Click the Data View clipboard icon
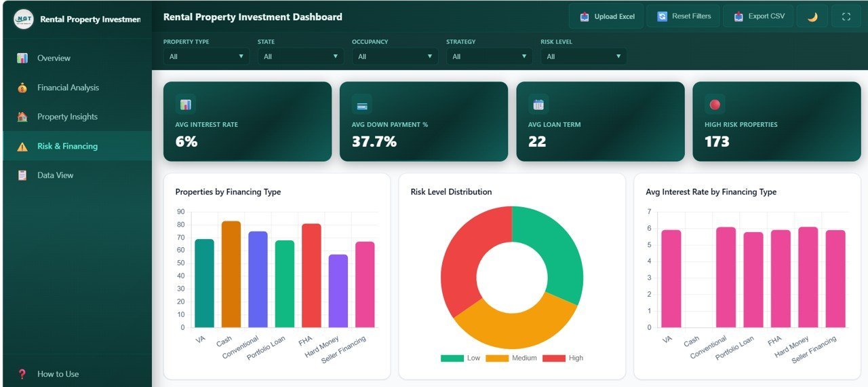 pyautogui.click(x=22, y=175)
